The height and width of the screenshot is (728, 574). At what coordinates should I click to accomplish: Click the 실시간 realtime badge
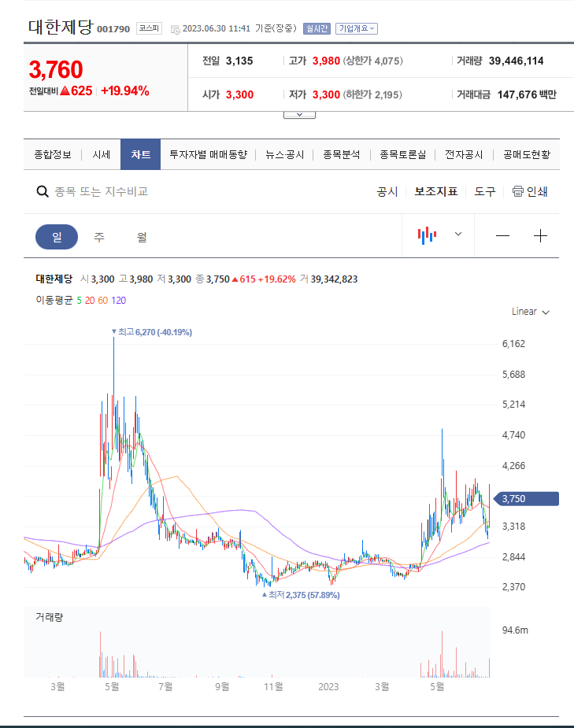click(x=317, y=29)
